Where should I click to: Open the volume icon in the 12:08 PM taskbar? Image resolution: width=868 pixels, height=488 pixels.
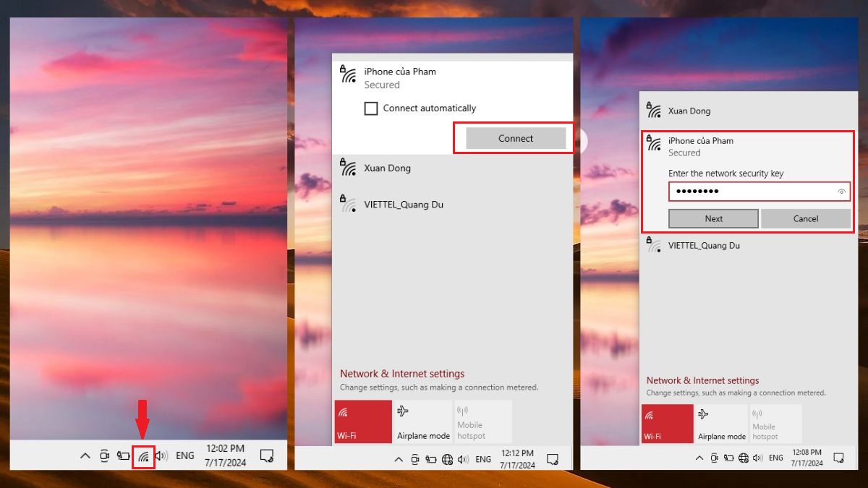[757, 458]
